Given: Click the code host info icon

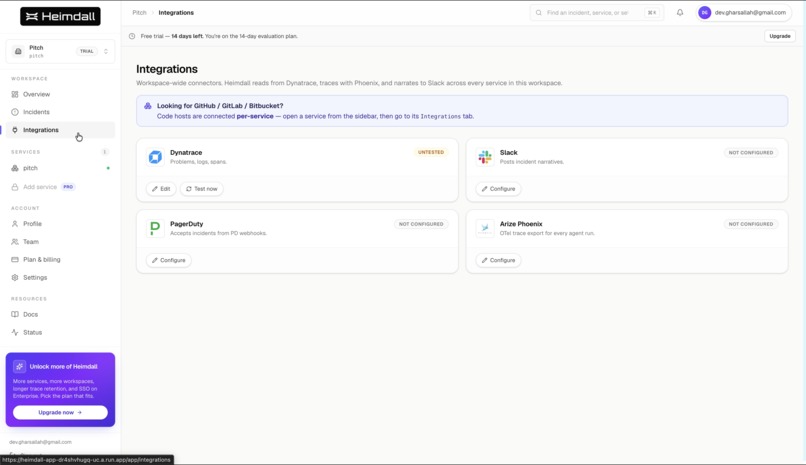Looking at the screenshot, I should click(x=148, y=106).
